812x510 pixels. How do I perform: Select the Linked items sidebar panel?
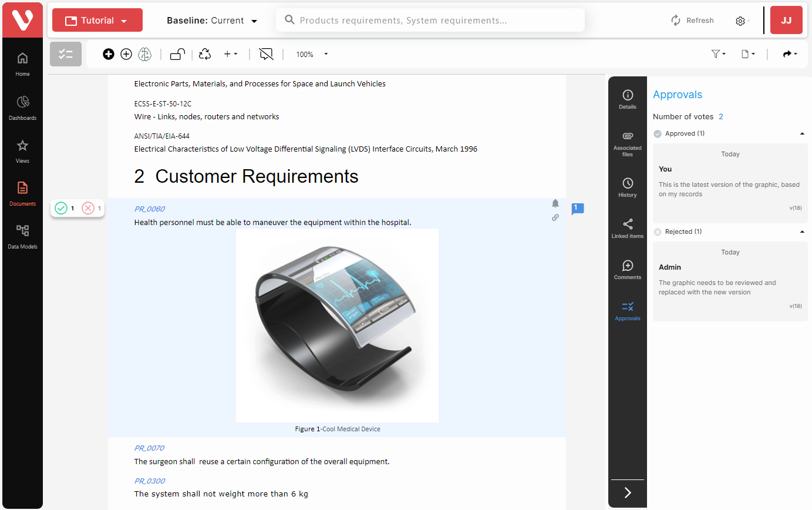click(627, 229)
